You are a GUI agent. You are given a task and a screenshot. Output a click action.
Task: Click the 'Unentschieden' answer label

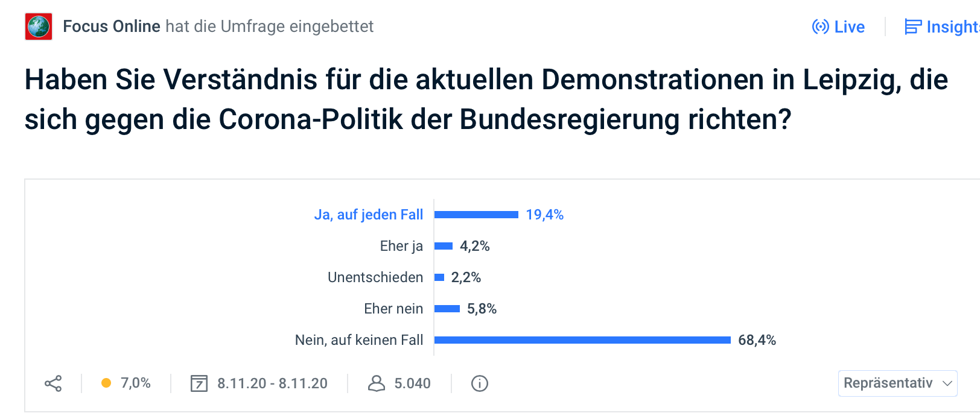coord(375,277)
